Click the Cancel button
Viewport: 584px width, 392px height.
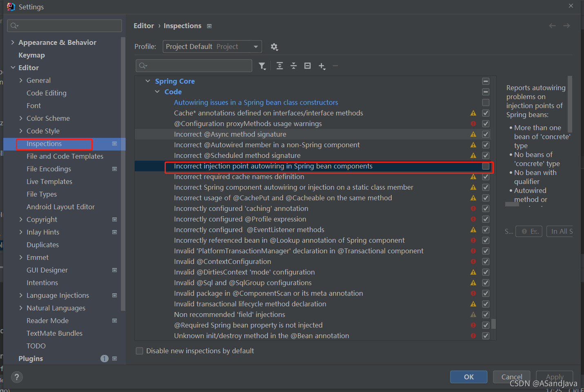coord(512,377)
